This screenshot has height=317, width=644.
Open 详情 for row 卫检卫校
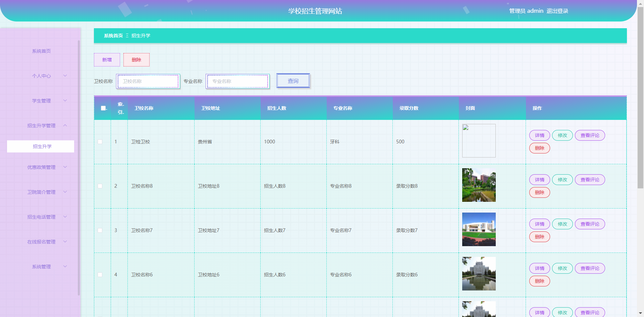click(539, 135)
